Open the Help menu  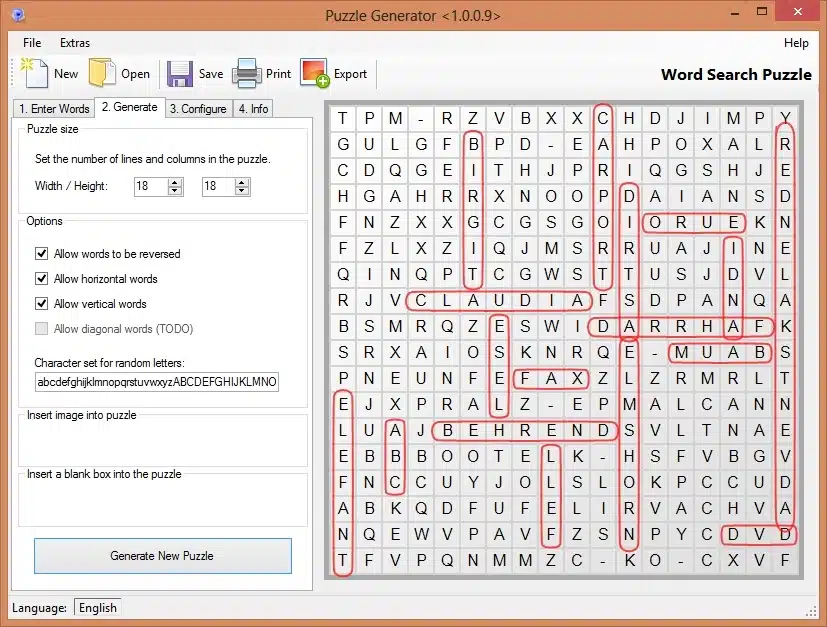coord(796,43)
